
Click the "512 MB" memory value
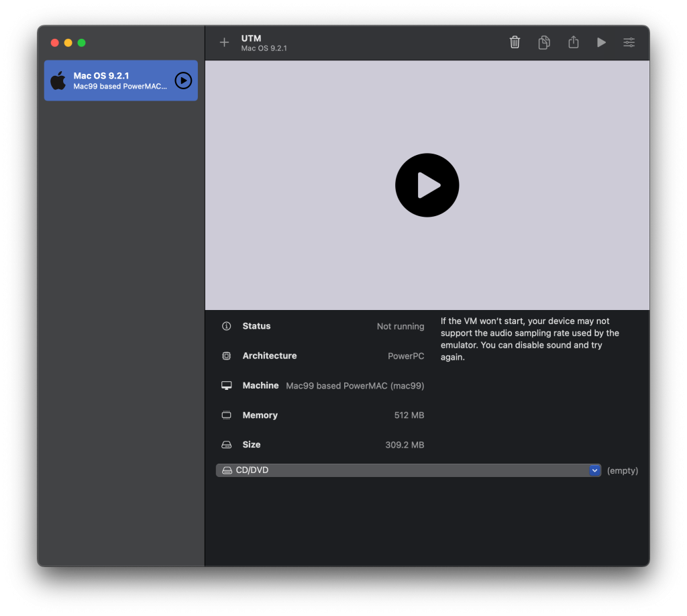pos(409,415)
